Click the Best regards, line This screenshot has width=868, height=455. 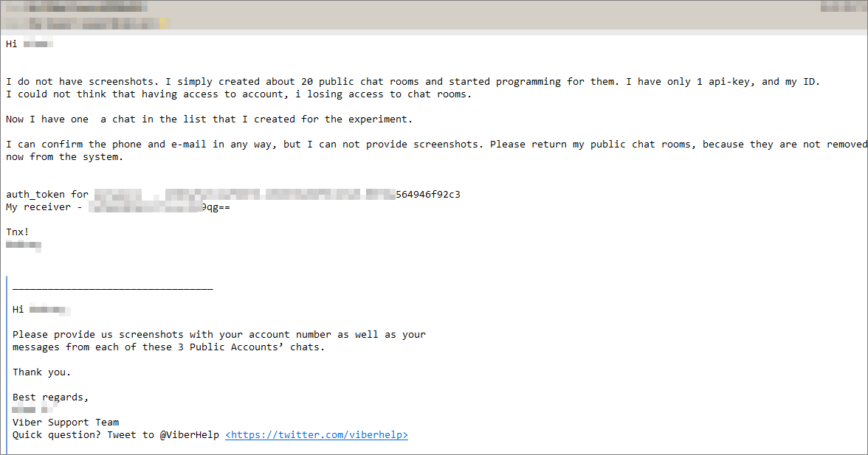(50, 397)
